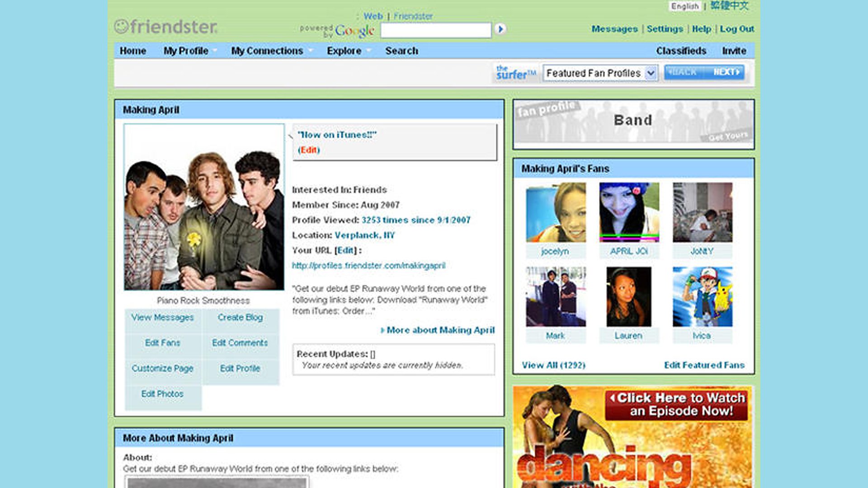
Task: Open the profiles.friendster.com/makingapril URL
Action: [x=368, y=266]
